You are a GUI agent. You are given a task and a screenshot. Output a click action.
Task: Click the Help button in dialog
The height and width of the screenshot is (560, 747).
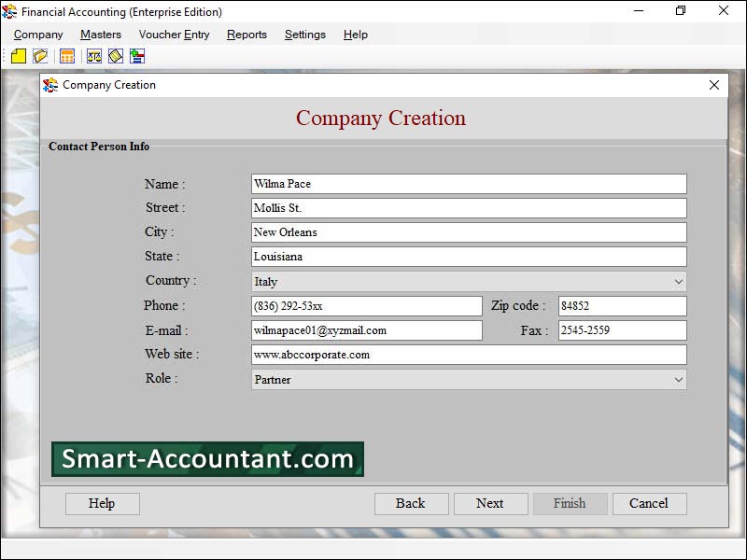point(102,504)
